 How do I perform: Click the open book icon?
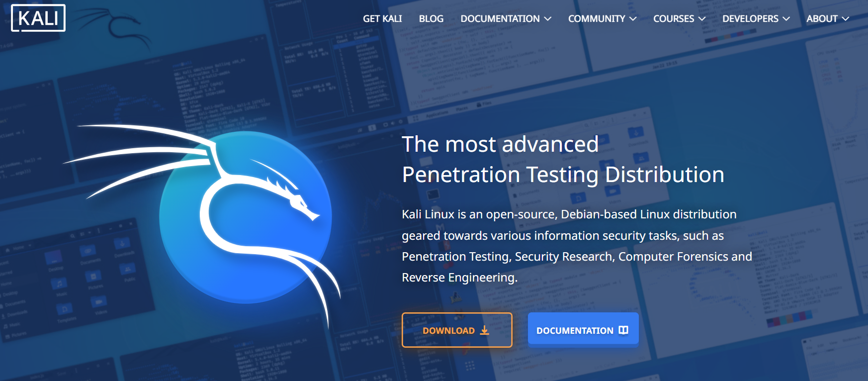[623, 330]
